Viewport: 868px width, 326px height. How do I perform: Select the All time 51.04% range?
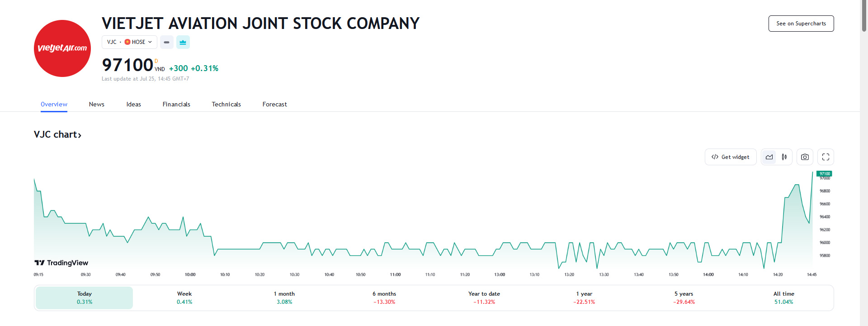coord(783,298)
